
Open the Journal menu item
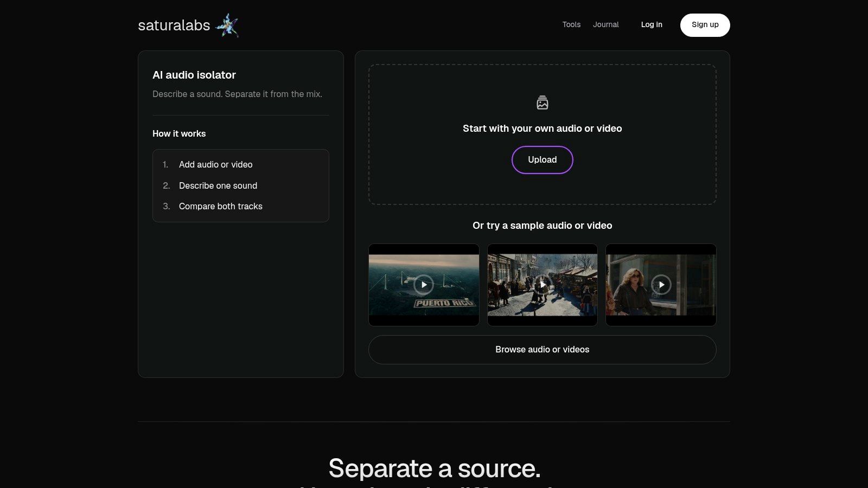pyautogui.click(x=606, y=25)
